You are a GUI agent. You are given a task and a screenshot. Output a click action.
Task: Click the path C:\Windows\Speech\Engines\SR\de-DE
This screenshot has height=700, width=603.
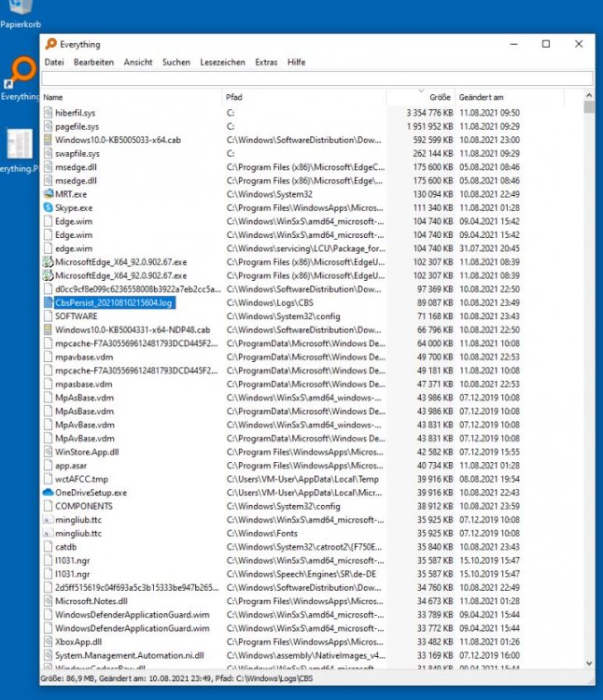click(x=301, y=574)
